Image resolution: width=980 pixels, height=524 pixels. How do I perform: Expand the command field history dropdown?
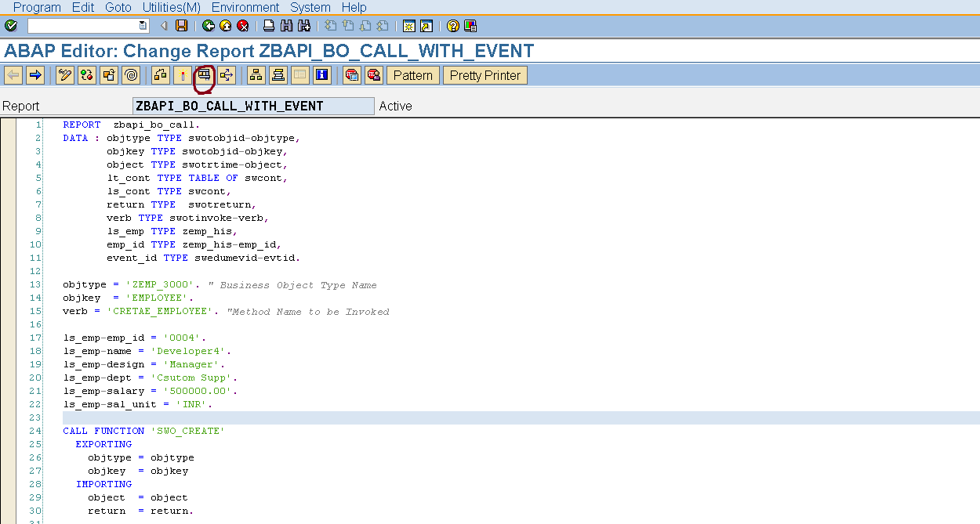point(143,26)
